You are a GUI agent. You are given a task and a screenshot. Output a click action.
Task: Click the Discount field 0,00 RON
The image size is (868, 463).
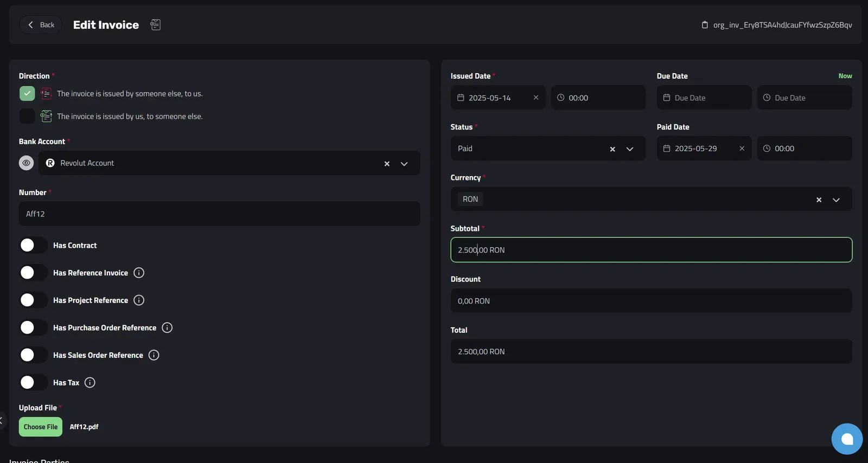pyautogui.click(x=652, y=301)
